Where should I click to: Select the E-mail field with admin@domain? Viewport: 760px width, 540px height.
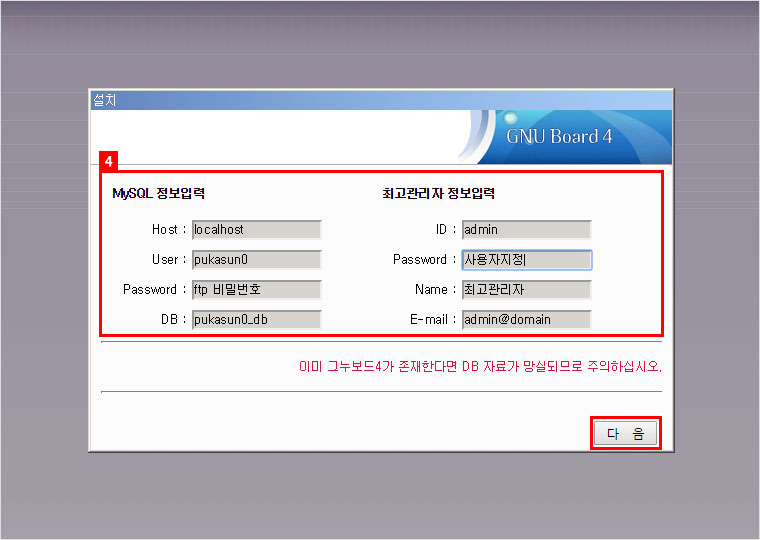tap(526, 320)
